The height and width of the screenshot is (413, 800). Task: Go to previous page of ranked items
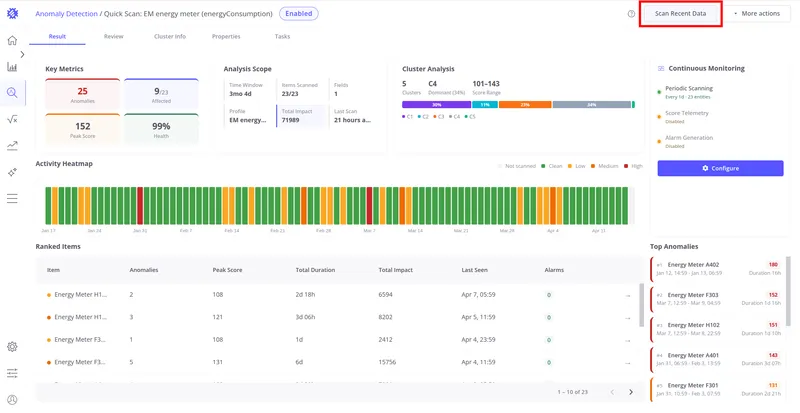(x=612, y=392)
